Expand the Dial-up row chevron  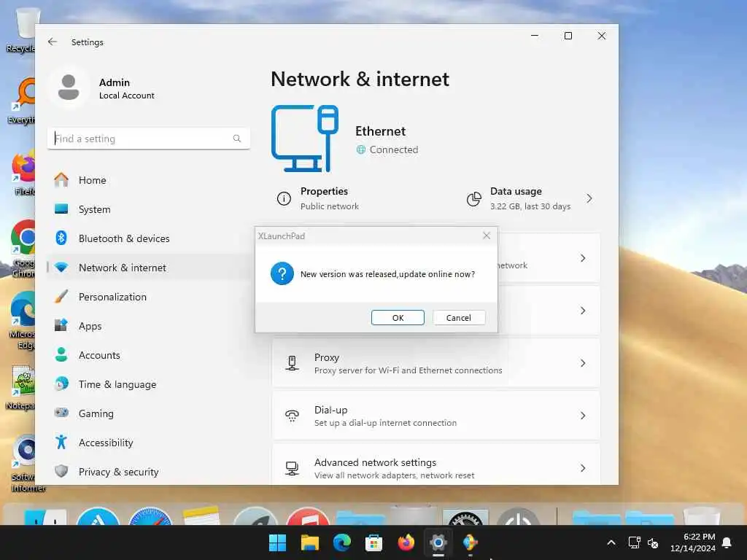point(583,416)
